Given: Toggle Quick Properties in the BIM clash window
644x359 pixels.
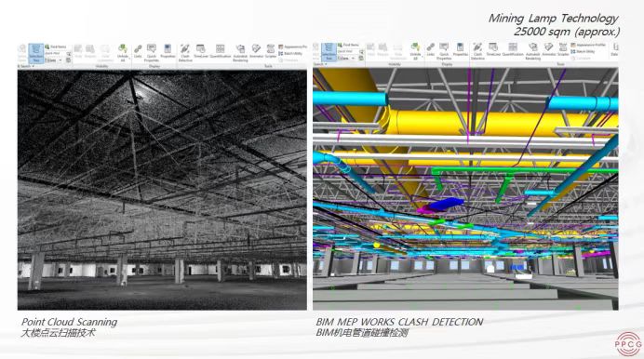Looking at the screenshot, I should 444,51.
